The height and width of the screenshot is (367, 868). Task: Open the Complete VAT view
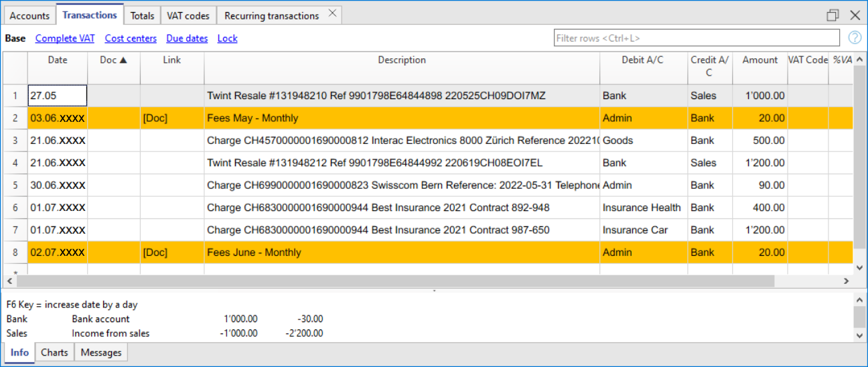65,39
